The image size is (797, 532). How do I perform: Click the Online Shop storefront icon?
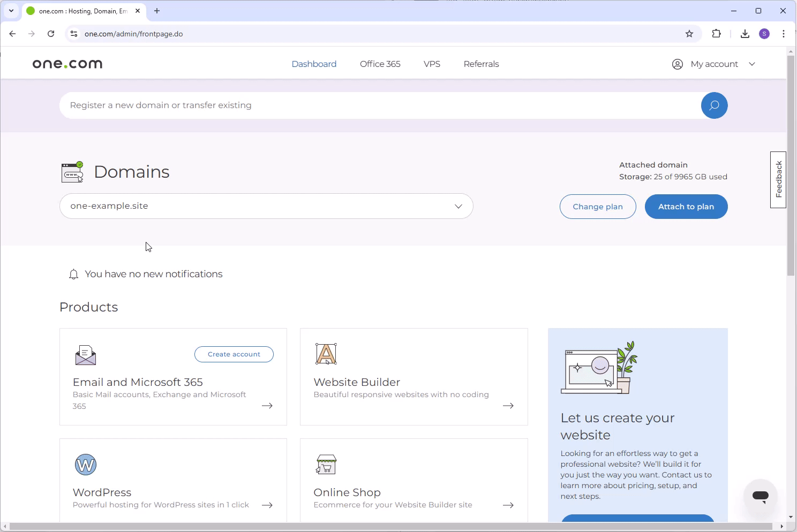tap(326, 463)
